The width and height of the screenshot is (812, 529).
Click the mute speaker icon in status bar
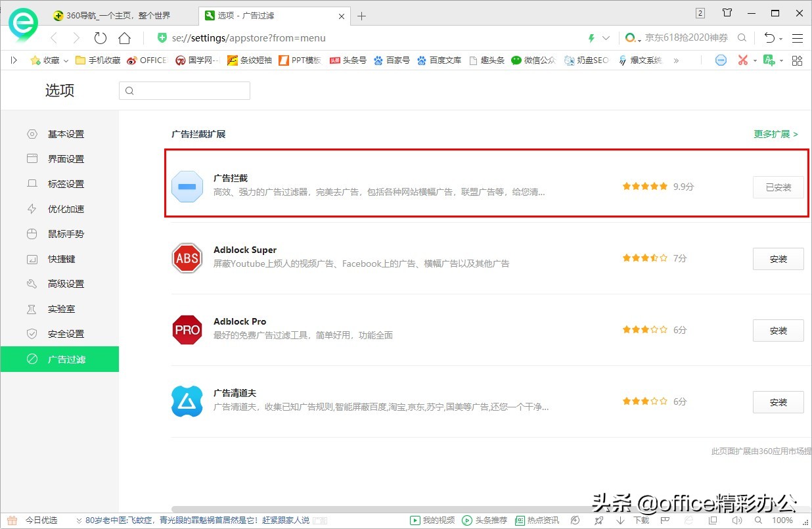click(x=736, y=520)
